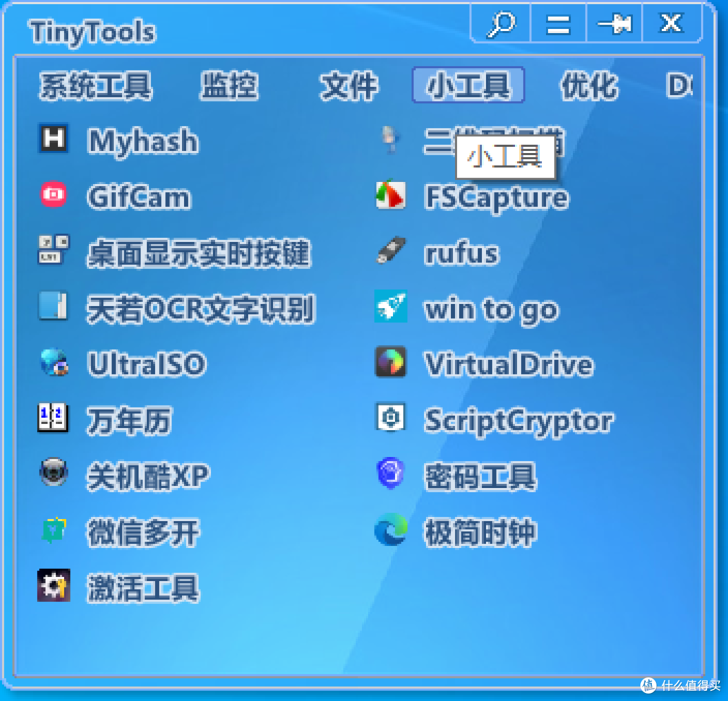Open the 密码工具 label

pos(481,477)
